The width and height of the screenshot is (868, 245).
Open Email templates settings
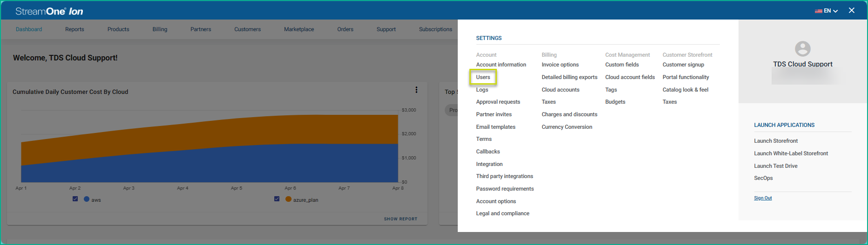click(x=495, y=127)
